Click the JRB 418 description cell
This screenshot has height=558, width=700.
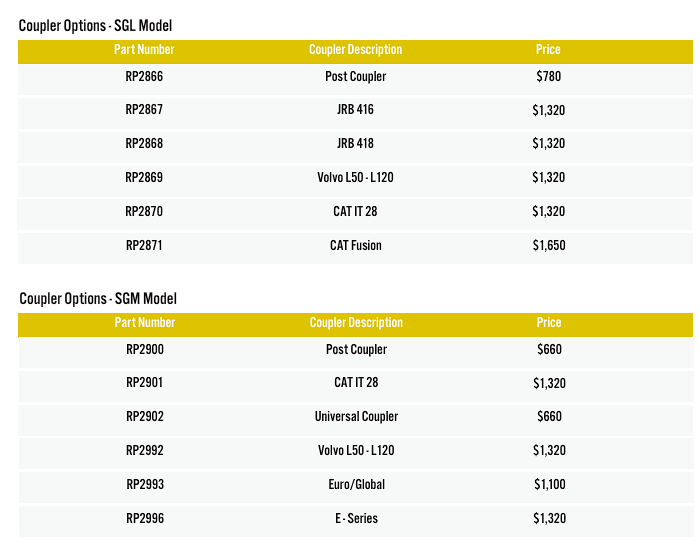pyautogui.click(x=355, y=144)
